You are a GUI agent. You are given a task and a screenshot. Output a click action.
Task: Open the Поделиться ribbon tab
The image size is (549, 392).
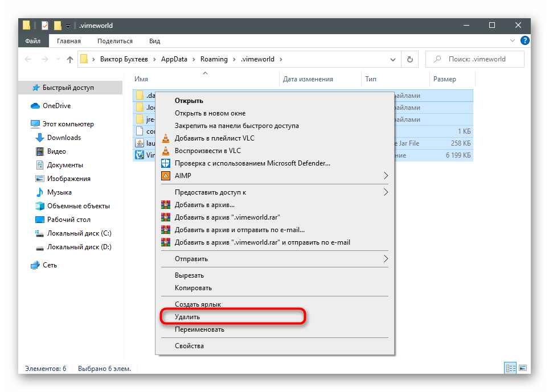click(x=115, y=41)
